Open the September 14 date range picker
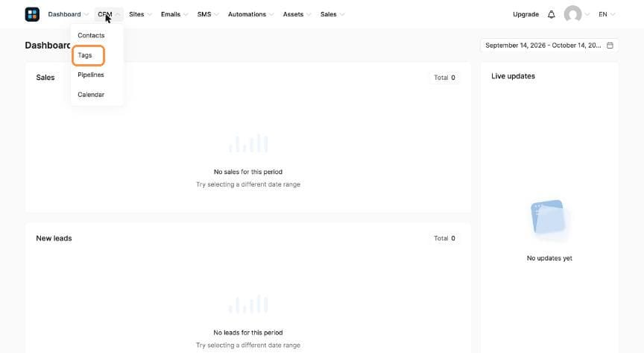The image size is (644, 353). 549,46
